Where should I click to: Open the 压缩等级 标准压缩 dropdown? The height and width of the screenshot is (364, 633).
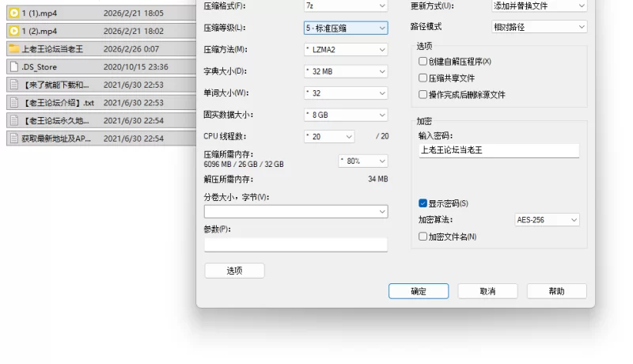346,28
